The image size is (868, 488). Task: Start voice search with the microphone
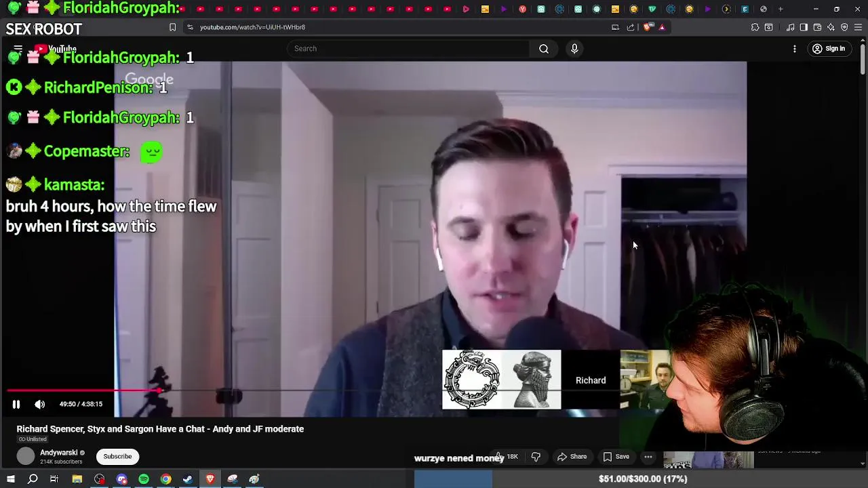(574, 49)
